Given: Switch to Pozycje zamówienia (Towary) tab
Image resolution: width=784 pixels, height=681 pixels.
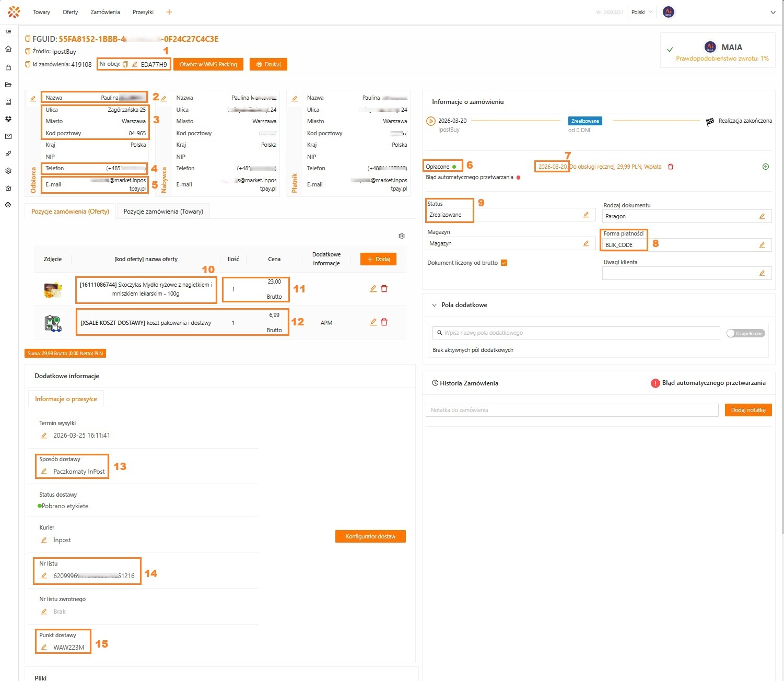Looking at the screenshot, I should click(163, 212).
